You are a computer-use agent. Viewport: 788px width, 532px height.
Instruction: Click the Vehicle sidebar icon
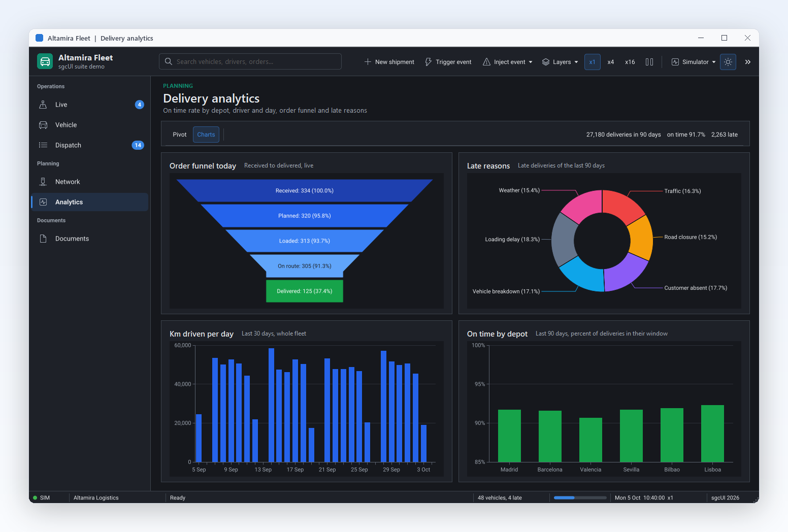point(43,125)
